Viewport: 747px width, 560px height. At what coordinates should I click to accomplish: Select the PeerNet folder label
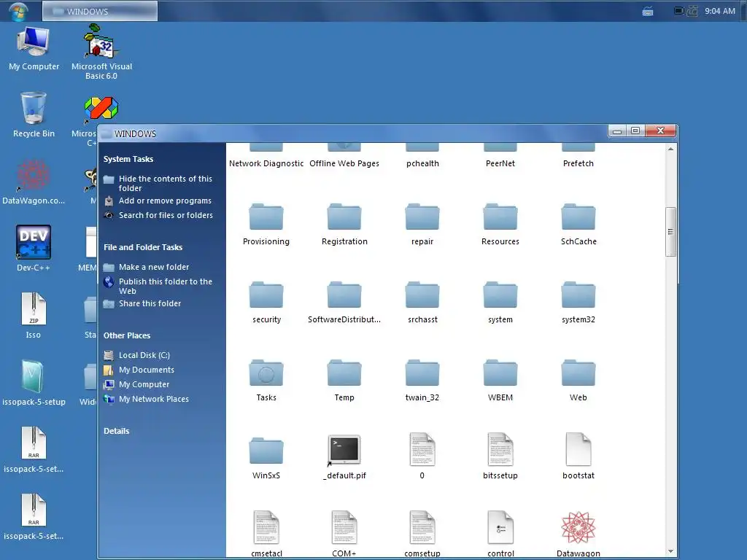(x=500, y=163)
